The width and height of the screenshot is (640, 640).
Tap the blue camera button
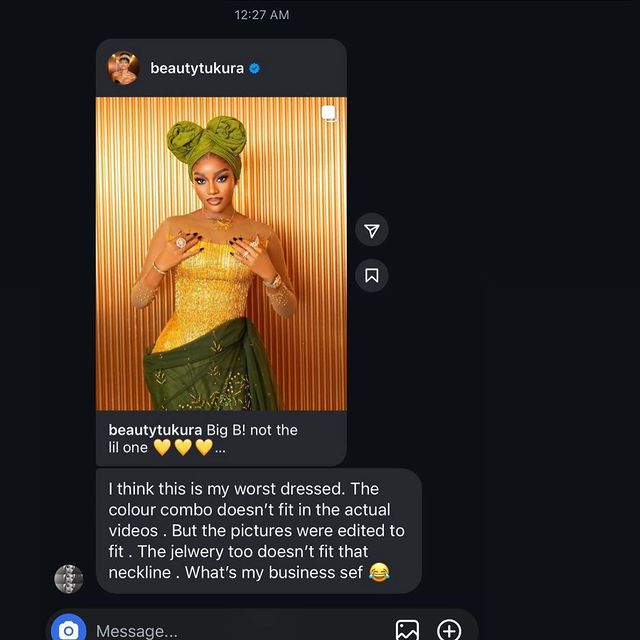(68, 630)
